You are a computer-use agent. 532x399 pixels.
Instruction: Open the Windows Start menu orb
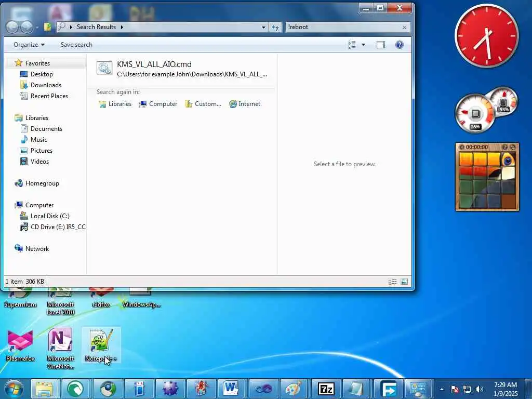tap(14, 389)
